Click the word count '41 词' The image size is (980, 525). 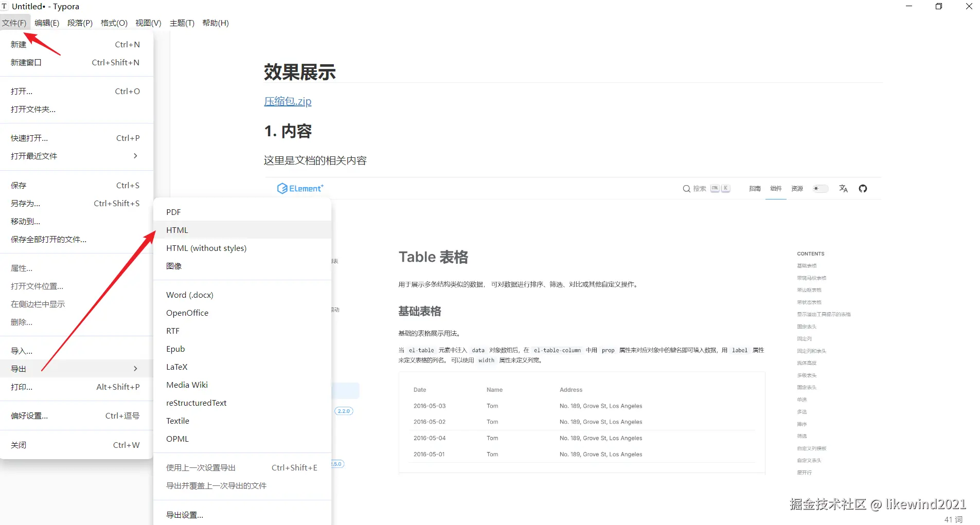[953, 519]
